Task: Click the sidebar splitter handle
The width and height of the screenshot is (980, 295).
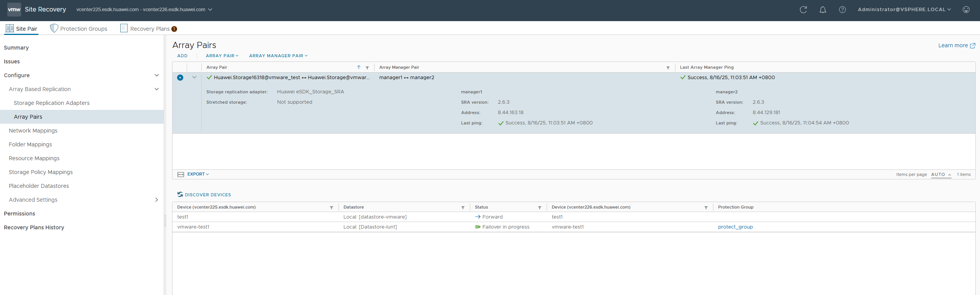Action: tap(165, 220)
